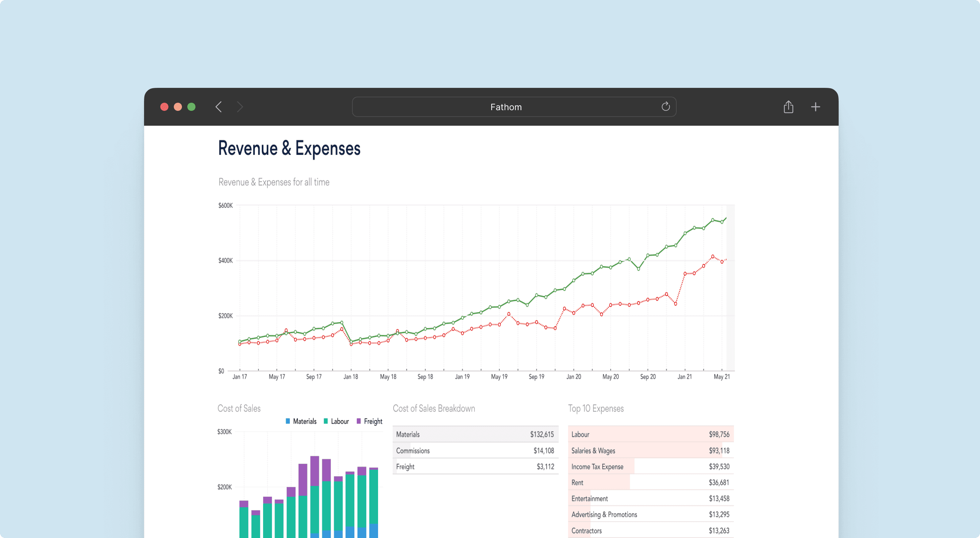Click the red close window button
Image resolution: width=980 pixels, height=538 pixels.
pyautogui.click(x=164, y=107)
